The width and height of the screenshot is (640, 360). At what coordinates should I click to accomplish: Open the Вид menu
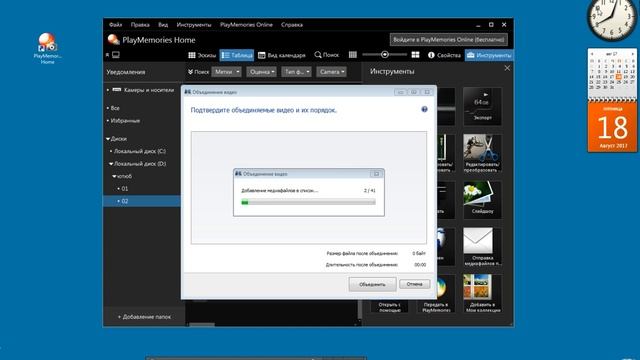(x=163, y=25)
